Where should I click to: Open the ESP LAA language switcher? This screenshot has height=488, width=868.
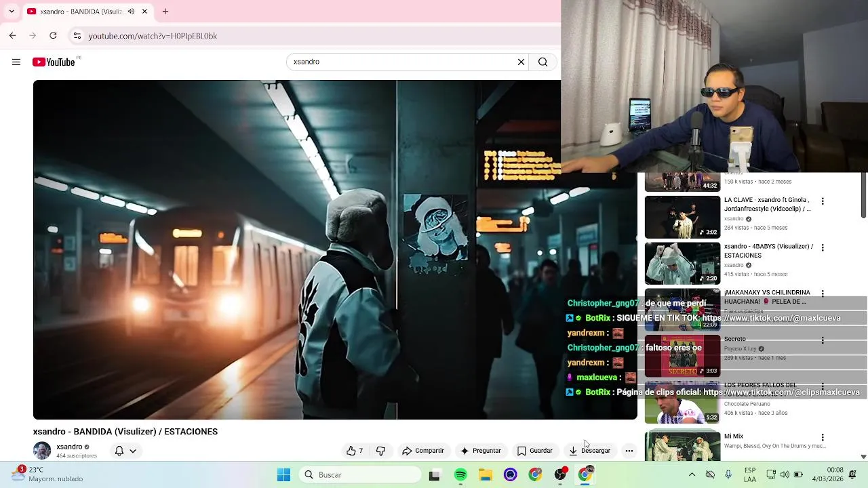click(750, 474)
